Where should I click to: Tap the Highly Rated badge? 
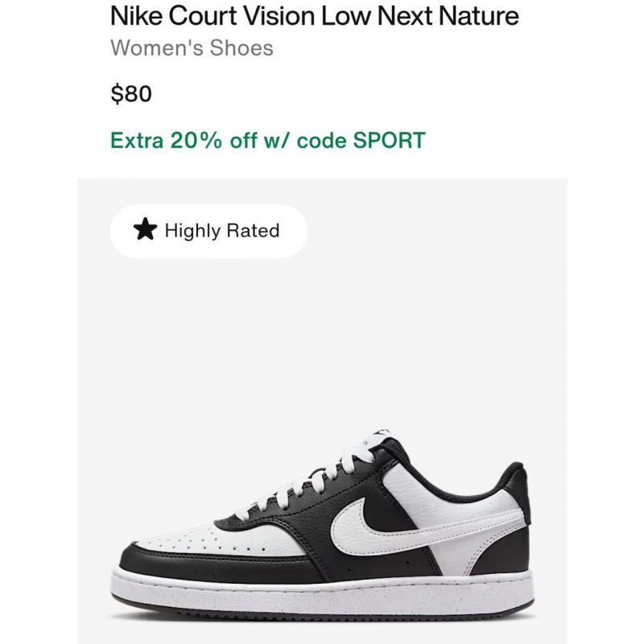tap(208, 231)
